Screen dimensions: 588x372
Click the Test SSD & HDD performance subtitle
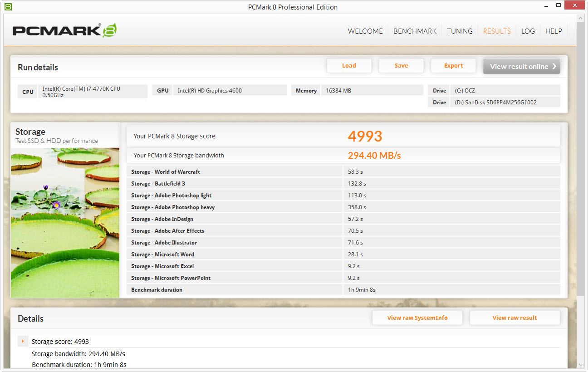tap(57, 141)
